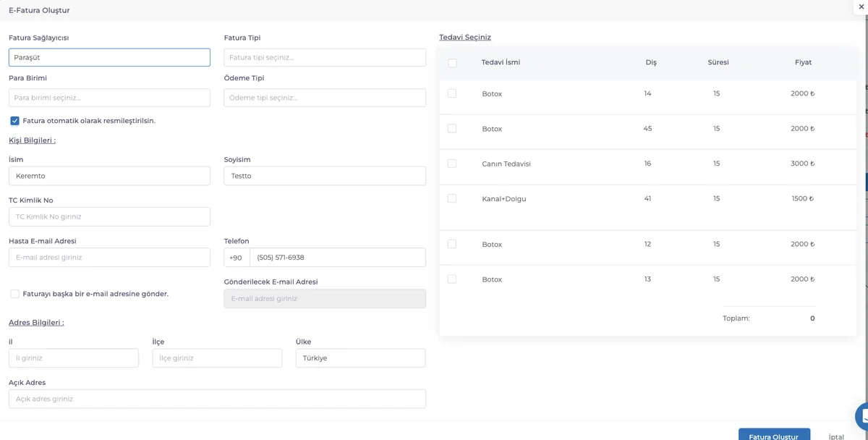
Task: Toggle automatic invoice formalization checkbox
Action: pyautogui.click(x=14, y=121)
